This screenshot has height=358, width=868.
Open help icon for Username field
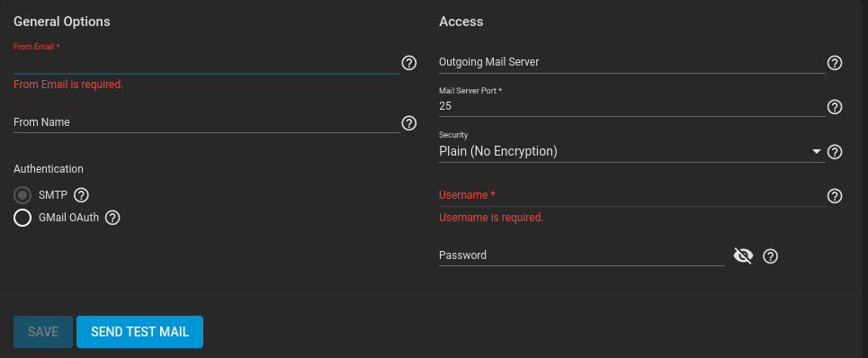(834, 196)
